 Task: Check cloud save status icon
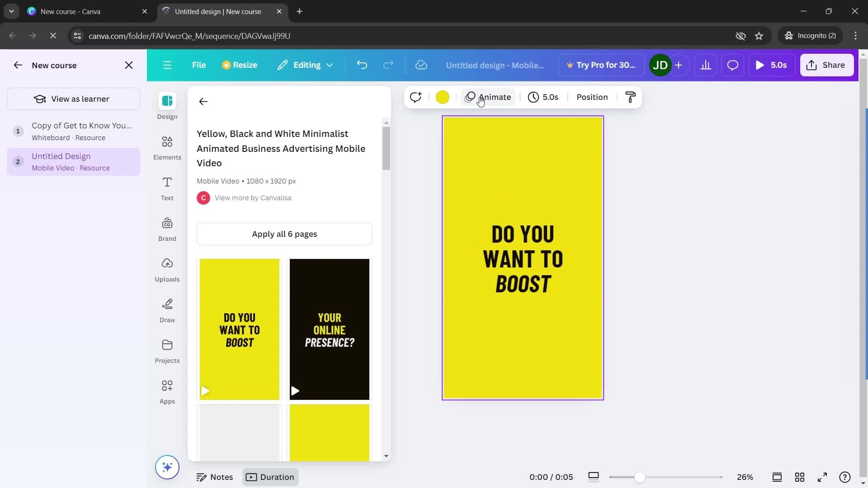coord(421,65)
